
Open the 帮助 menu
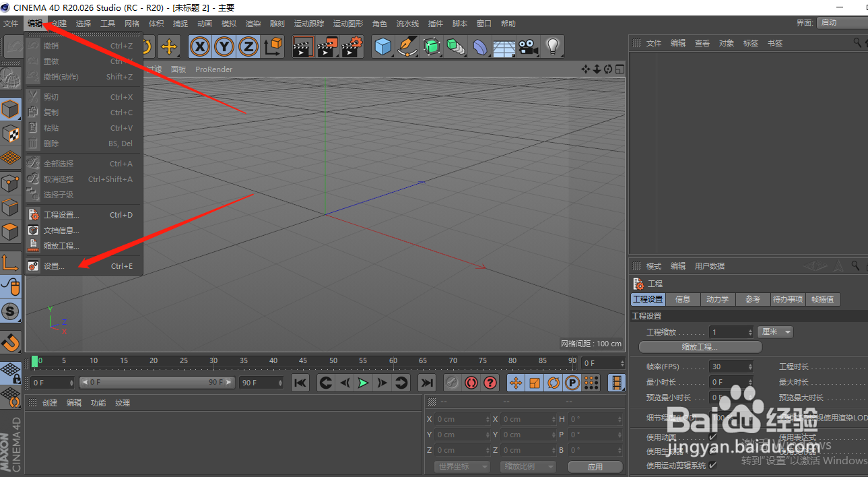508,24
